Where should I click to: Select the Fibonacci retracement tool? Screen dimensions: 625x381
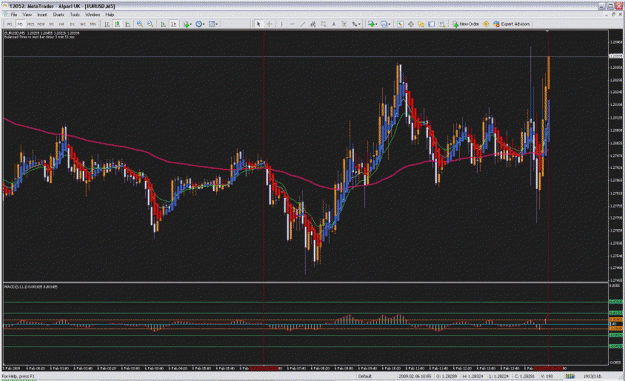point(323,24)
